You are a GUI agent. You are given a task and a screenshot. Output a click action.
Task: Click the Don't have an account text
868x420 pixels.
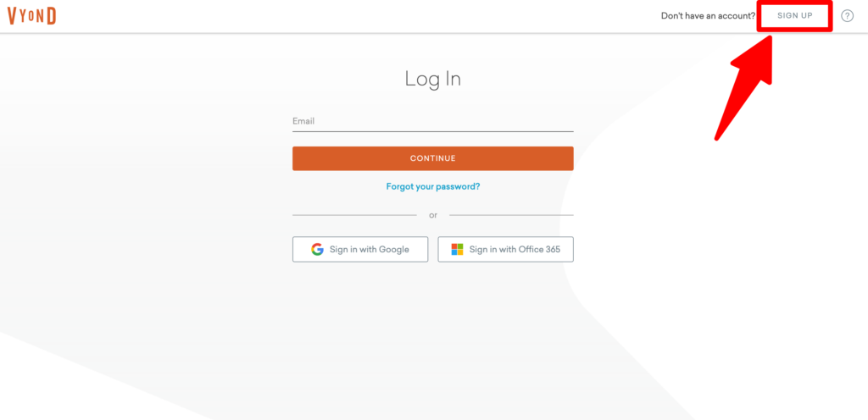point(708,16)
